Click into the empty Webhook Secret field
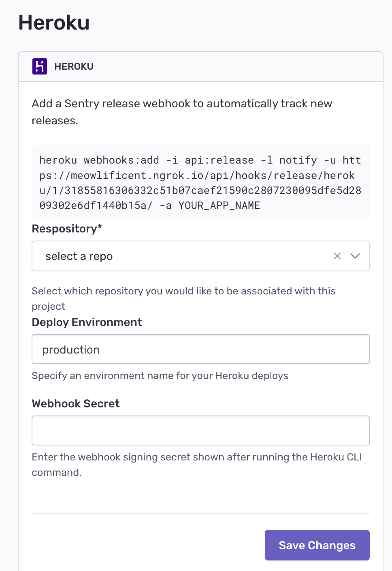This screenshot has width=392, height=571. coord(200,430)
